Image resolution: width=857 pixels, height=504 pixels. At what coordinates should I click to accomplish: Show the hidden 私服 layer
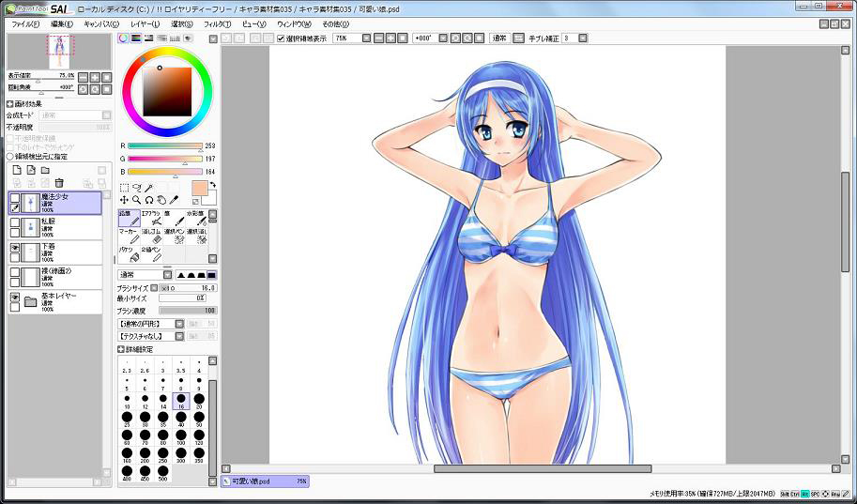point(15,222)
